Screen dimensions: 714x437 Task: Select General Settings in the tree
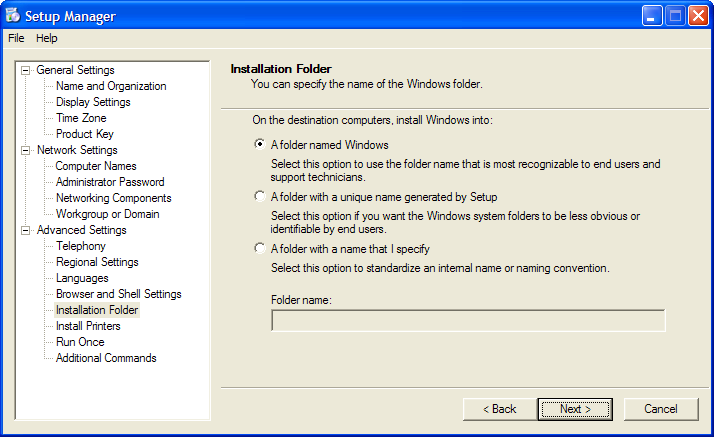(x=75, y=70)
